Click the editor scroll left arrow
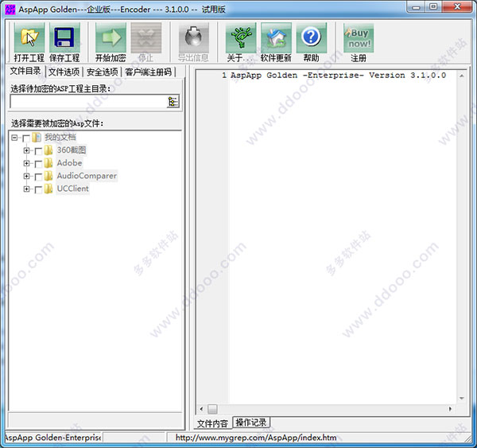 coord(201,409)
